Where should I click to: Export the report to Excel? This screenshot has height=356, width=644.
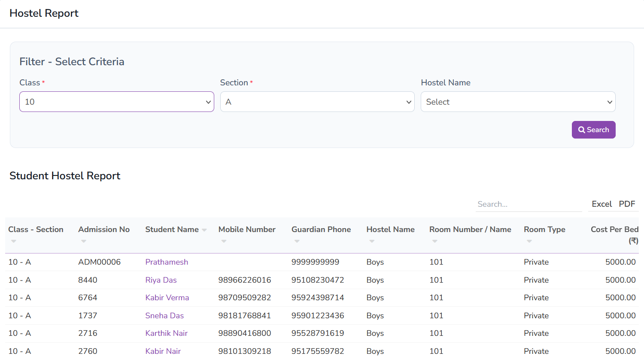(x=601, y=204)
